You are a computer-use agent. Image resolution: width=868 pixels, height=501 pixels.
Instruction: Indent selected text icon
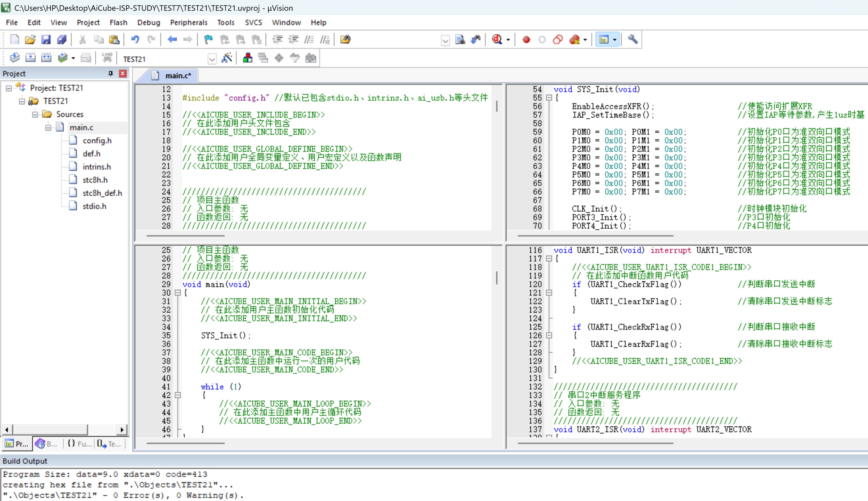tap(278, 40)
